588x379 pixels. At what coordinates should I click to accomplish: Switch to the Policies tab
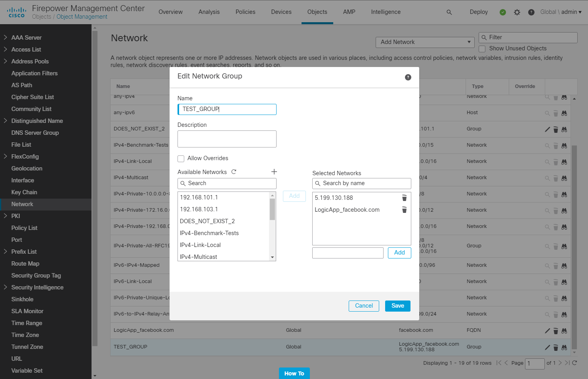(245, 12)
